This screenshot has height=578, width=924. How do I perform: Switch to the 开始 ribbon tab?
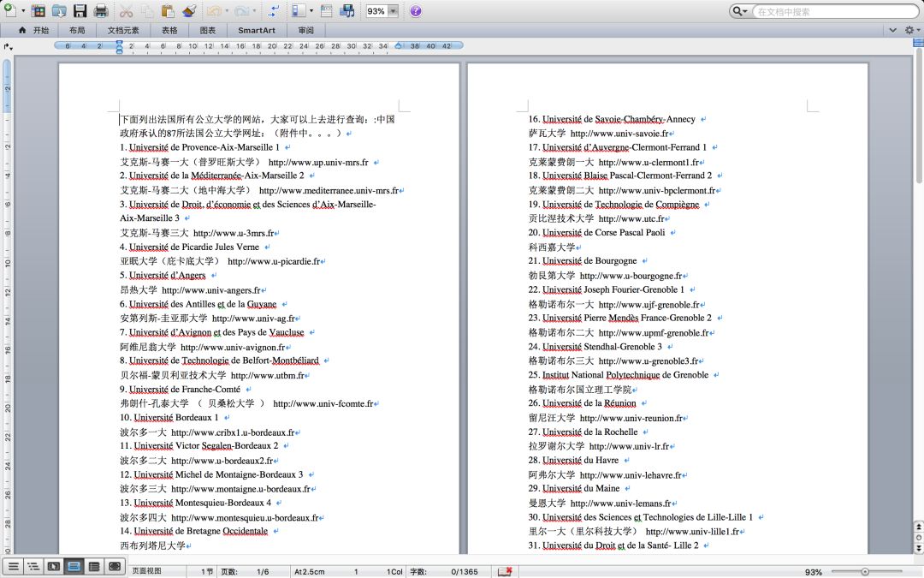(x=34, y=30)
